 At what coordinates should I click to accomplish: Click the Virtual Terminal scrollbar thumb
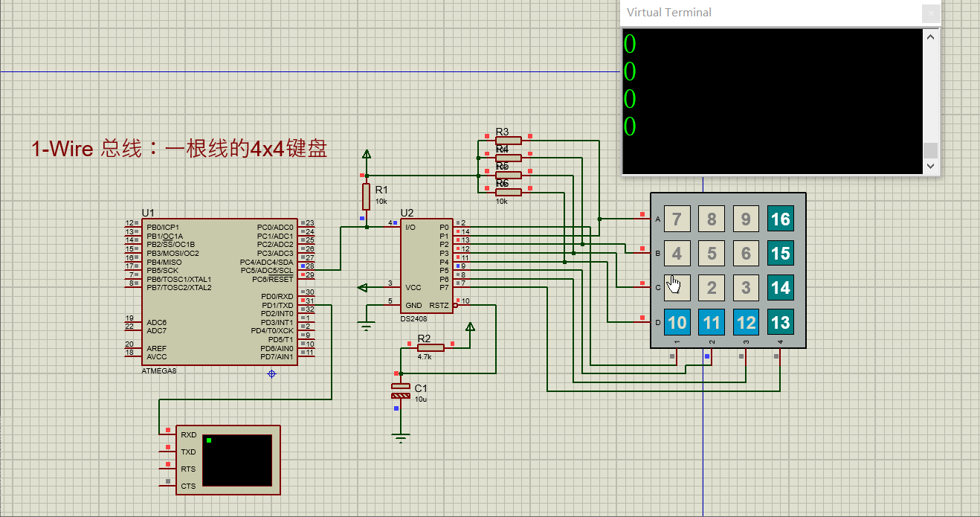pos(930,150)
